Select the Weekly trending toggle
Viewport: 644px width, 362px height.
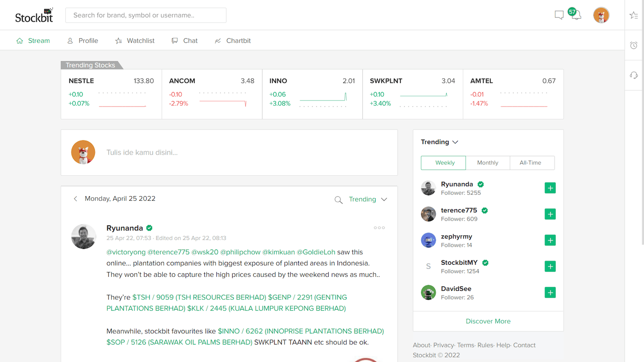point(443,163)
